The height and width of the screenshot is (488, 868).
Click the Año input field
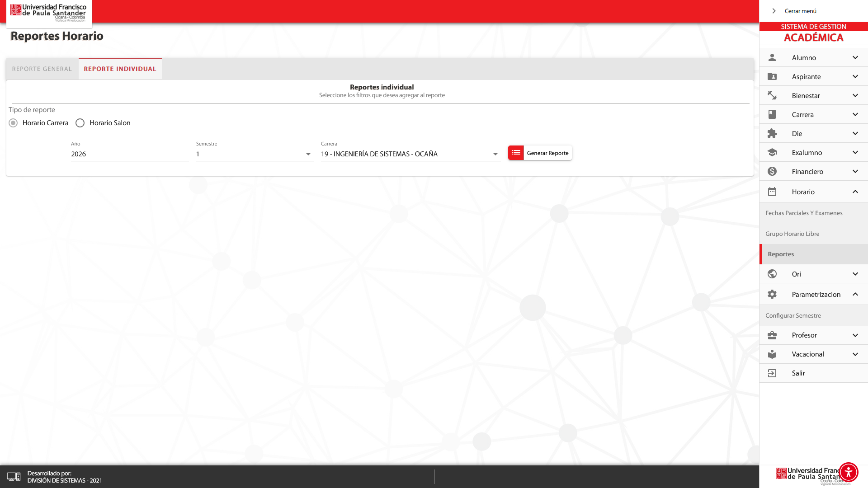[x=129, y=154]
